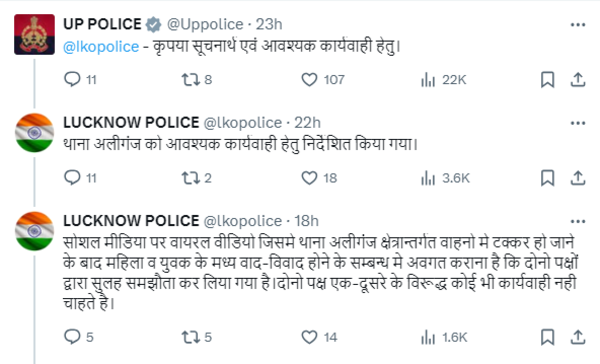600x364 pixels.
Task: Share the 18h Lucknow Police tweet
Action: [578, 338]
